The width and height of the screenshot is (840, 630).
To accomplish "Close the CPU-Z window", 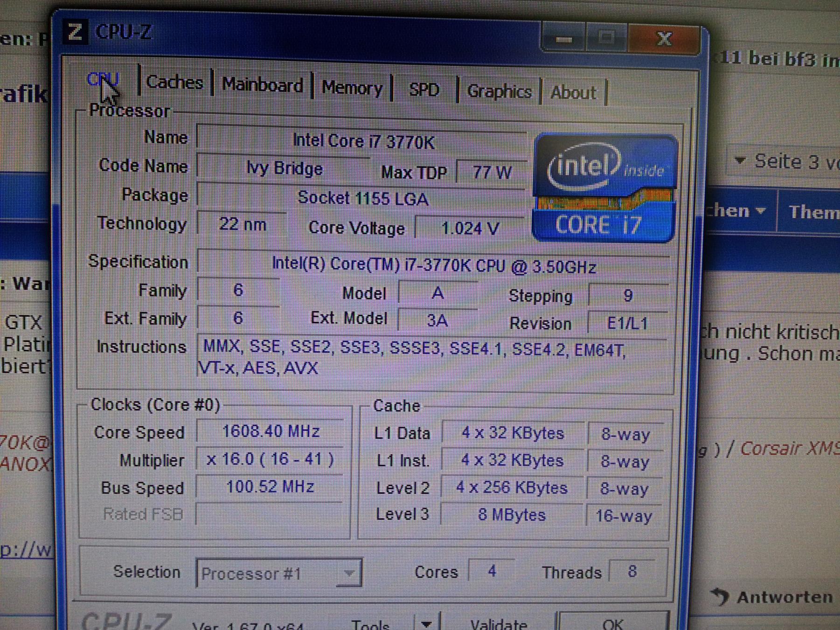I will (x=664, y=40).
